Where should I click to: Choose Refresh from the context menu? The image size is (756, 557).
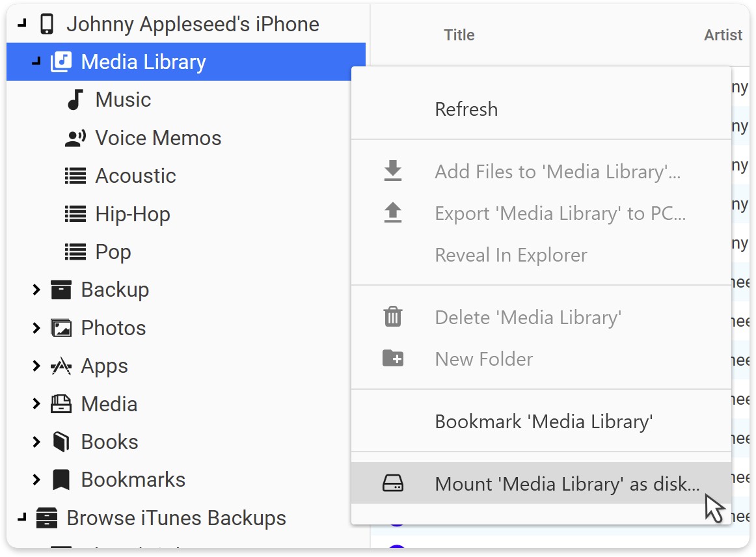(x=466, y=109)
